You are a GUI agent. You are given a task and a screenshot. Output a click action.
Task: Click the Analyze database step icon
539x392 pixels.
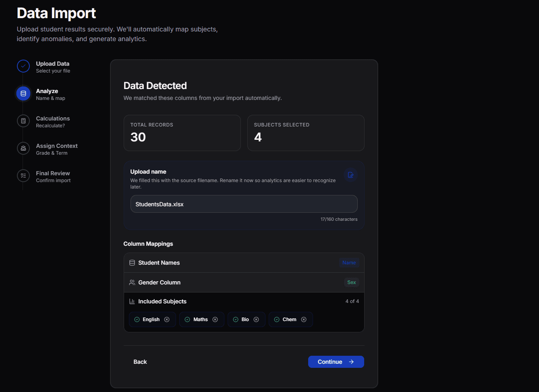click(23, 93)
